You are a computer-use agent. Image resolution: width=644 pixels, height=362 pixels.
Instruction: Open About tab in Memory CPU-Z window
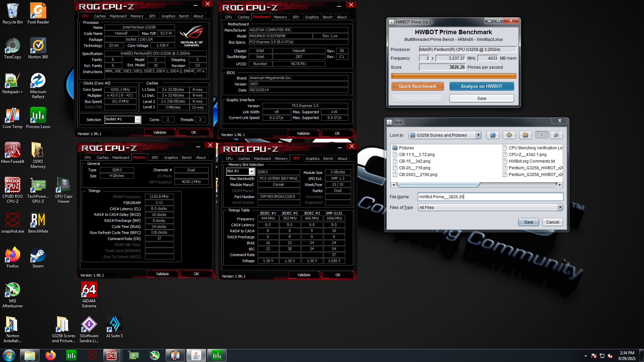pos(201,158)
